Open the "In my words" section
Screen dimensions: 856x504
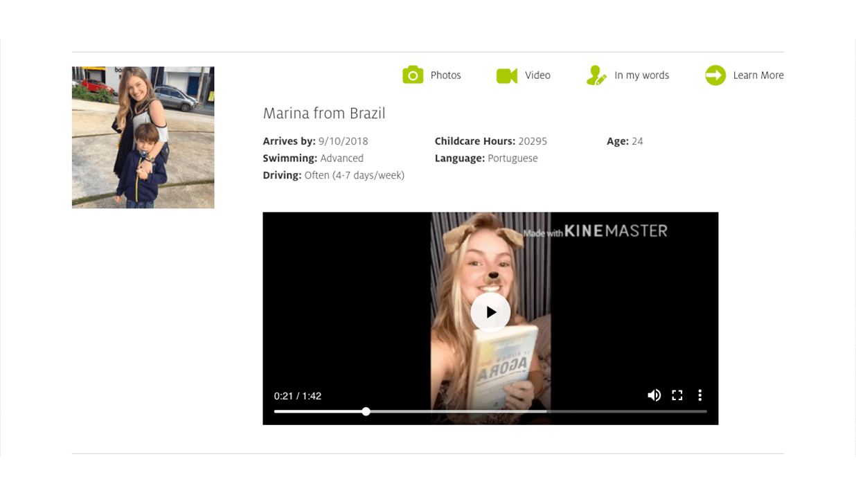coord(641,75)
